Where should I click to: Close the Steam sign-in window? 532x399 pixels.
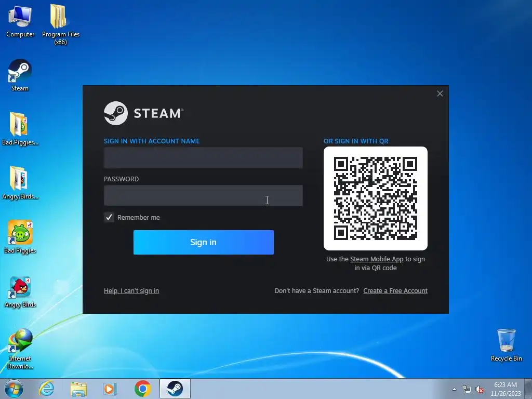[x=440, y=94]
